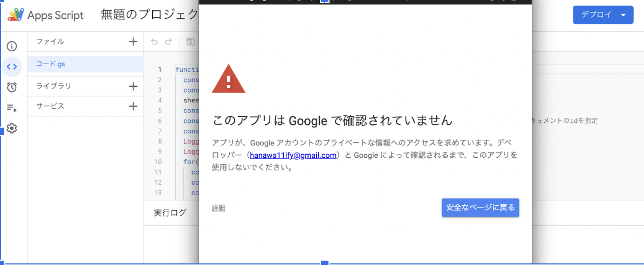This screenshot has height=265, width=644.
Task: Add a library using the ライブラリ plus icon
Action: pos(133,86)
